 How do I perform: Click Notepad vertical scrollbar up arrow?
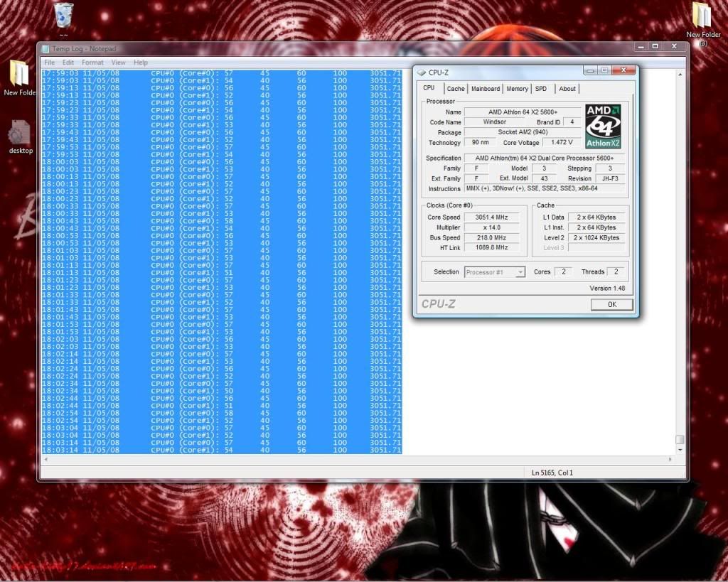coord(680,74)
